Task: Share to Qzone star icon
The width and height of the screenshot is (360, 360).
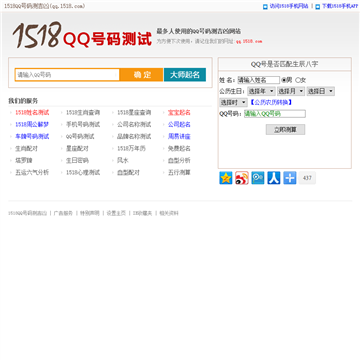Action: (x=226, y=178)
